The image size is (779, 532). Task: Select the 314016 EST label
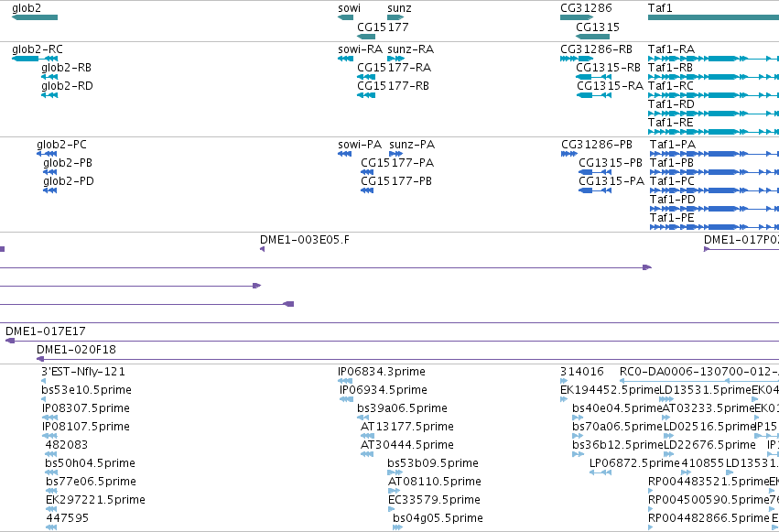click(x=582, y=372)
